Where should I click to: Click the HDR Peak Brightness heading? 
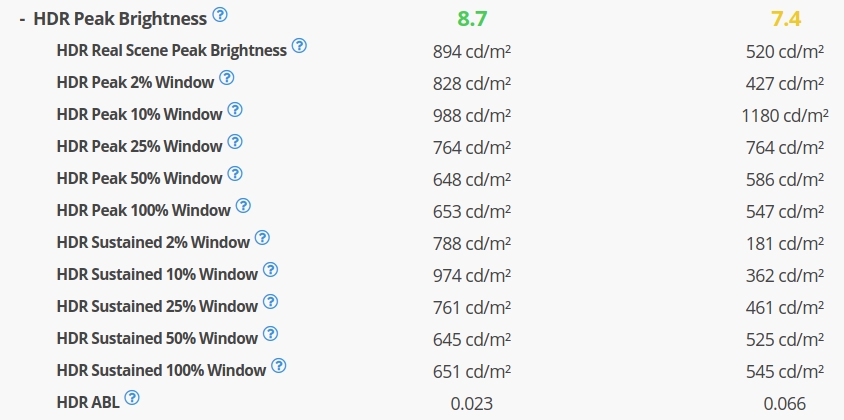tap(120, 18)
